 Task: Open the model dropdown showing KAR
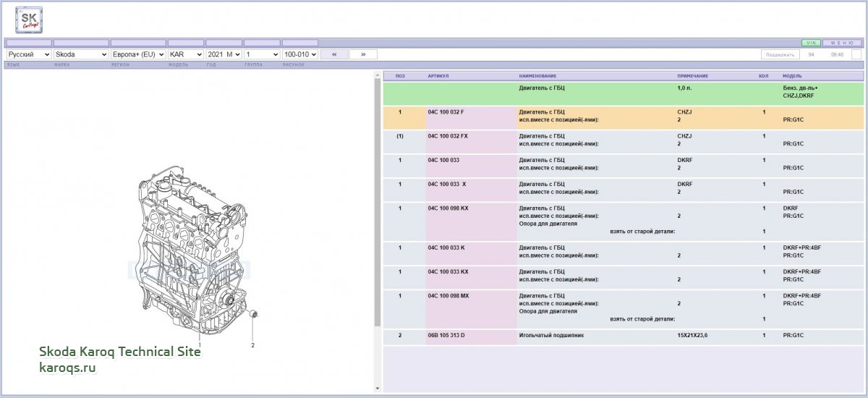point(186,54)
